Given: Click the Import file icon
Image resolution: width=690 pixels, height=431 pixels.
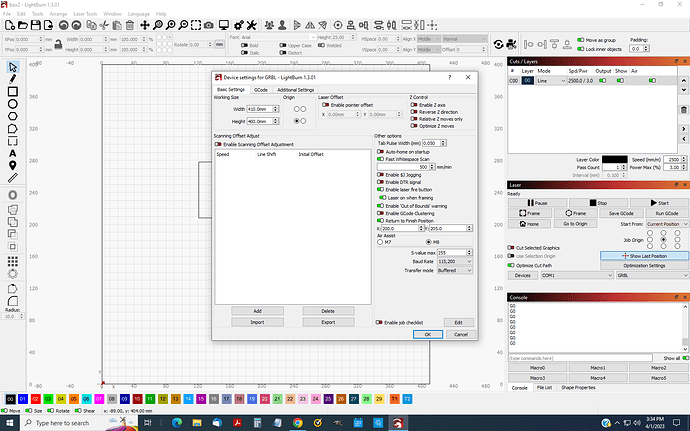Looking at the screenshot, I should [48, 26].
